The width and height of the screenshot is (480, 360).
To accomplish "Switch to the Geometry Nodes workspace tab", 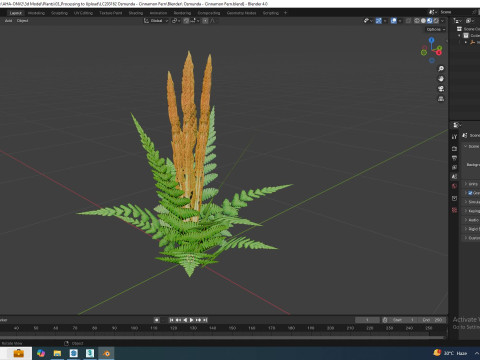I will (242, 13).
